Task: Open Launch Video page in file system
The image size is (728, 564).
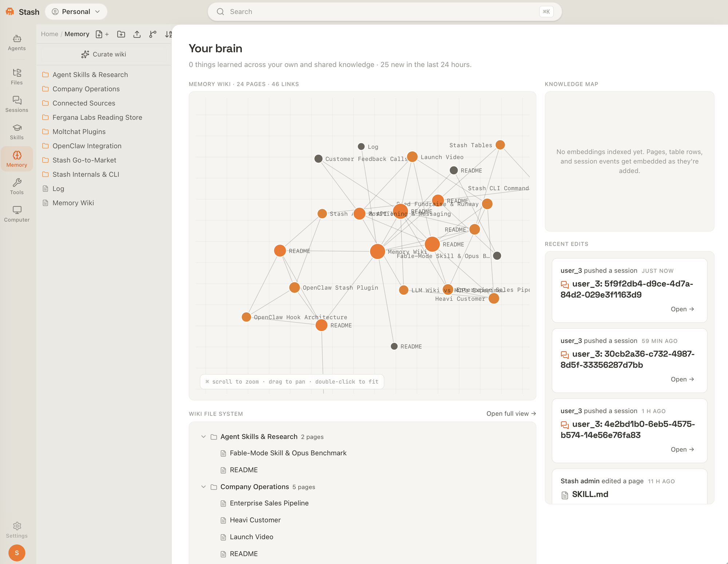Action: [251, 537]
